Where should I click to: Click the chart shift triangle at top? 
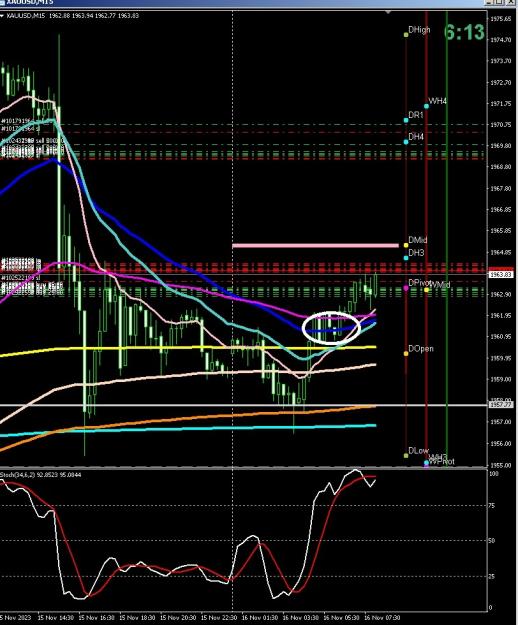[x=388, y=13]
